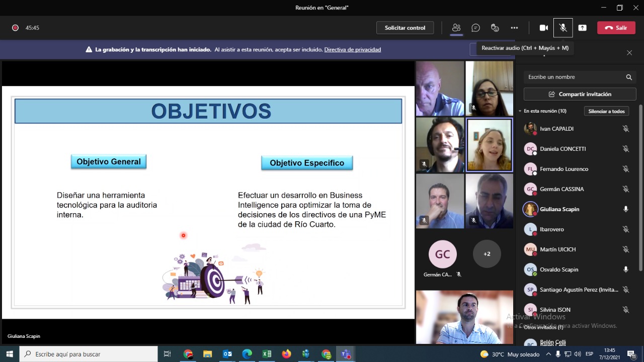644x362 pixels.
Task: Select the Silvina ISON participant name
Action: pos(555,310)
